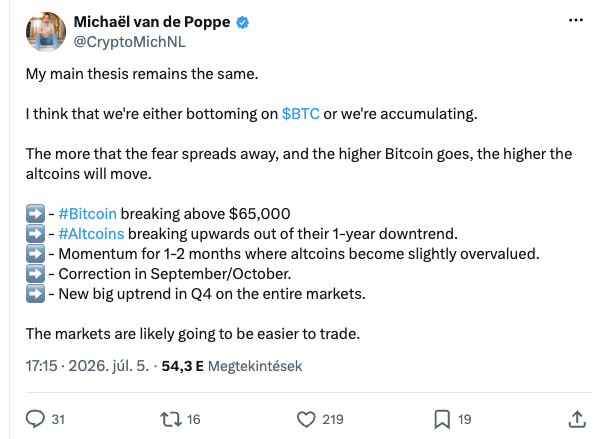Open the $BTC cashtag link

point(301,114)
